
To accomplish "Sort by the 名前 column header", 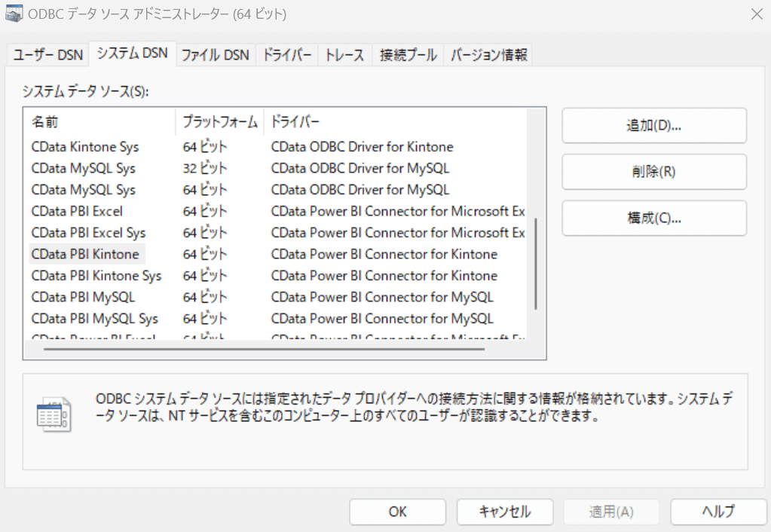I will tap(100, 122).
